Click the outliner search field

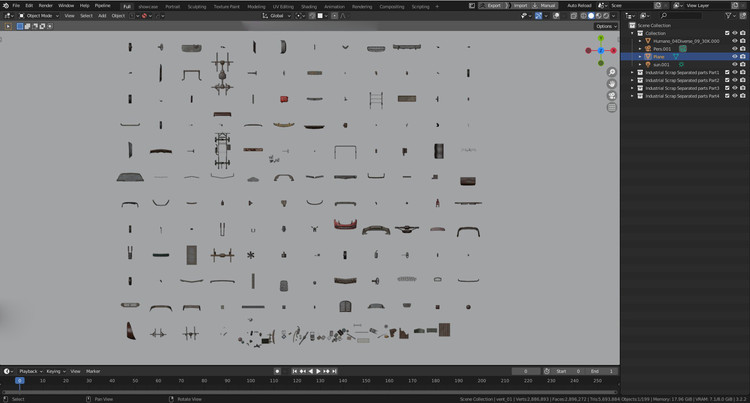[x=681, y=16]
